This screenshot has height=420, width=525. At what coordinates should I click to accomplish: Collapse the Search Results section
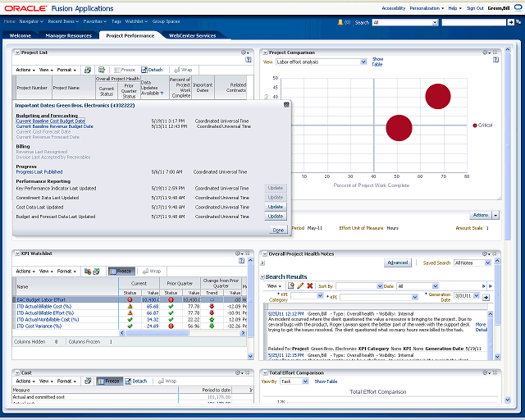[262, 277]
